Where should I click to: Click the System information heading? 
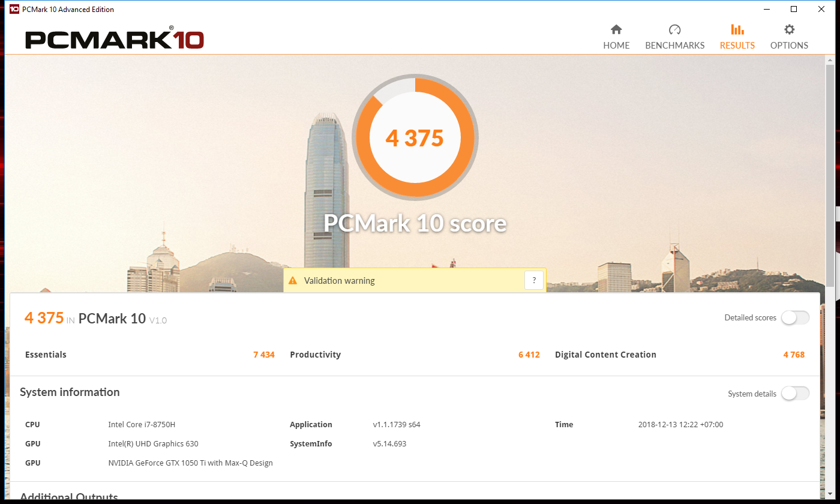[x=70, y=392]
